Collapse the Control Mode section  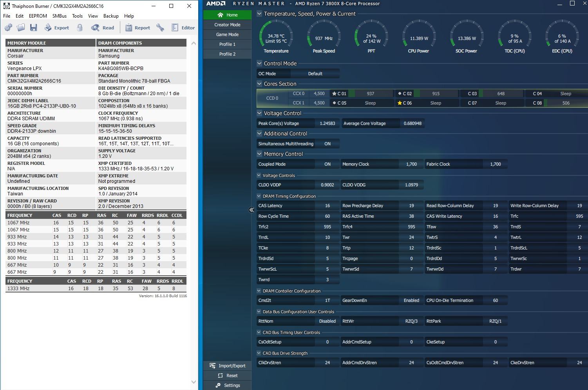coord(259,63)
